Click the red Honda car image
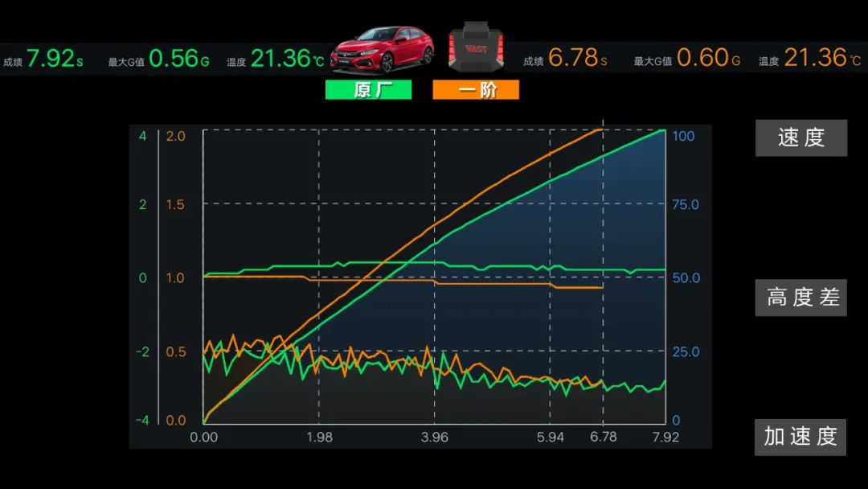The width and height of the screenshot is (868, 489). 382,50
